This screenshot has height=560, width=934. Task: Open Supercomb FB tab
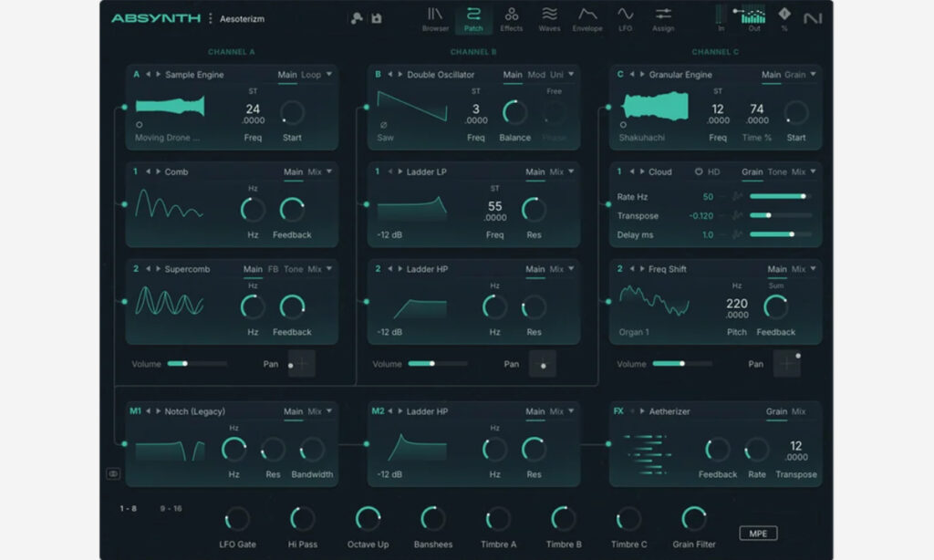click(x=273, y=269)
